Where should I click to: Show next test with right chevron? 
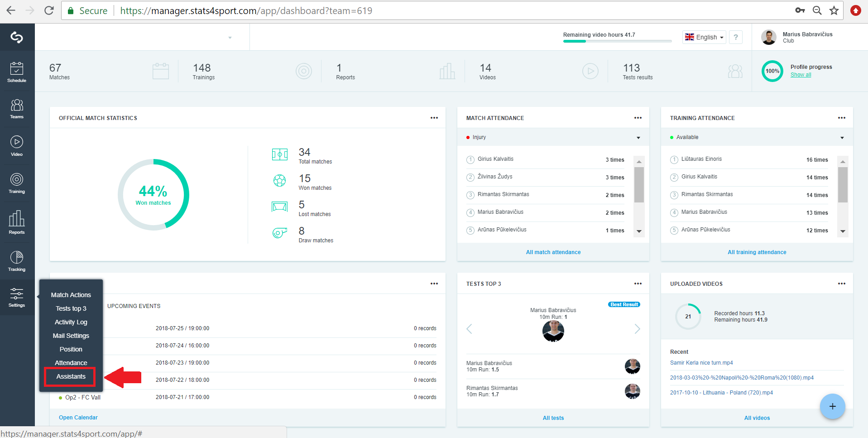point(637,329)
